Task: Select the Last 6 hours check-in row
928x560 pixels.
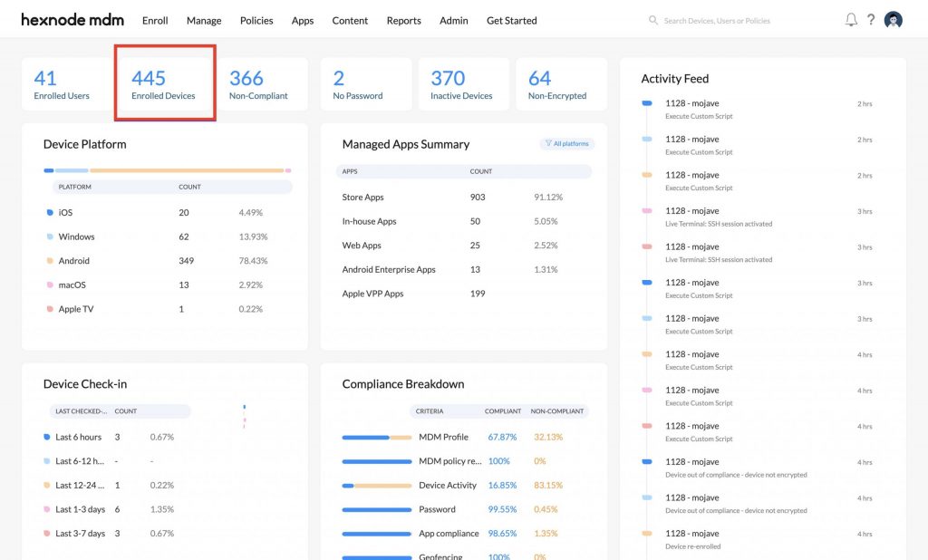Action: 119,437
